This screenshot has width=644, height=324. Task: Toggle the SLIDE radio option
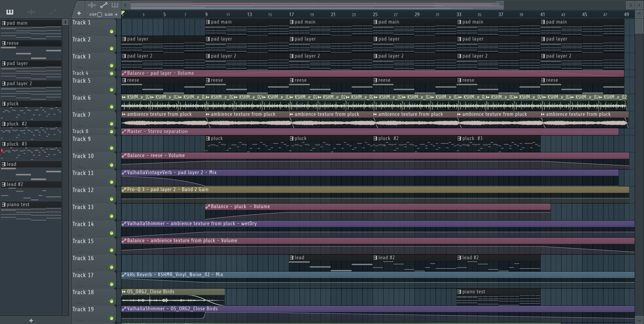pyautogui.click(x=116, y=15)
